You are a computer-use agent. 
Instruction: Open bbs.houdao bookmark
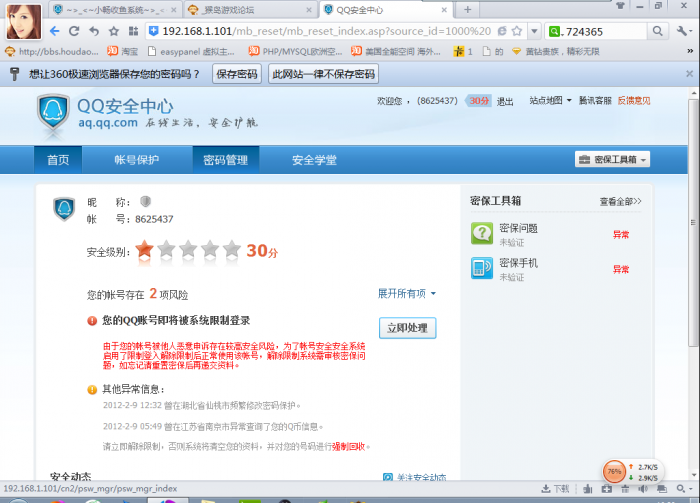(52, 52)
